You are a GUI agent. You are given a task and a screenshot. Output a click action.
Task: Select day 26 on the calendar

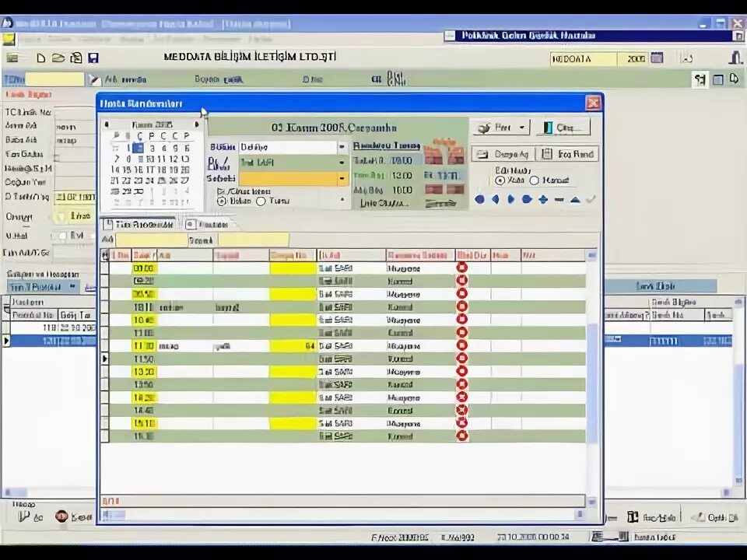click(x=174, y=180)
